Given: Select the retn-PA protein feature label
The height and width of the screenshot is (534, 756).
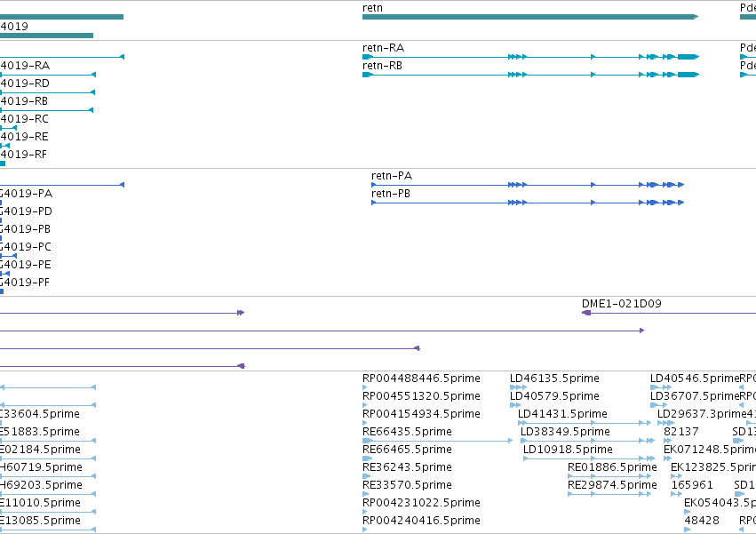Looking at the screenshot, I should (392, 176).
